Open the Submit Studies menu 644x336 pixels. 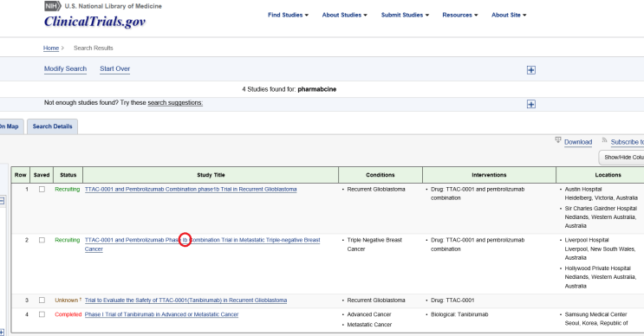(405, 15)
